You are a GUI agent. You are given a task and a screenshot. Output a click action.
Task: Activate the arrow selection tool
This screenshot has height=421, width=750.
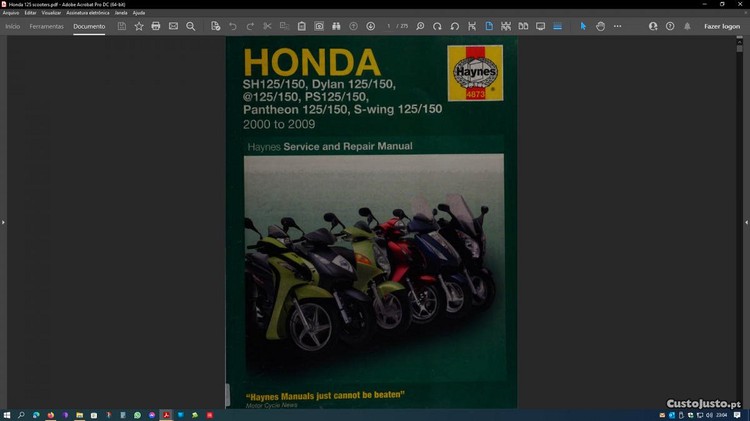[x=583, y=26]
